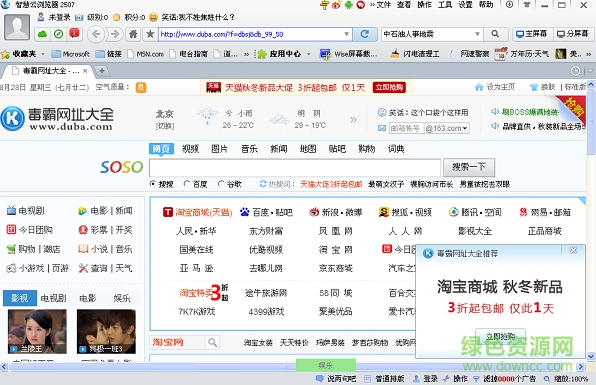Show more title-bar menus chevron before 文件
Screen dimensions: 596x385
372,5
